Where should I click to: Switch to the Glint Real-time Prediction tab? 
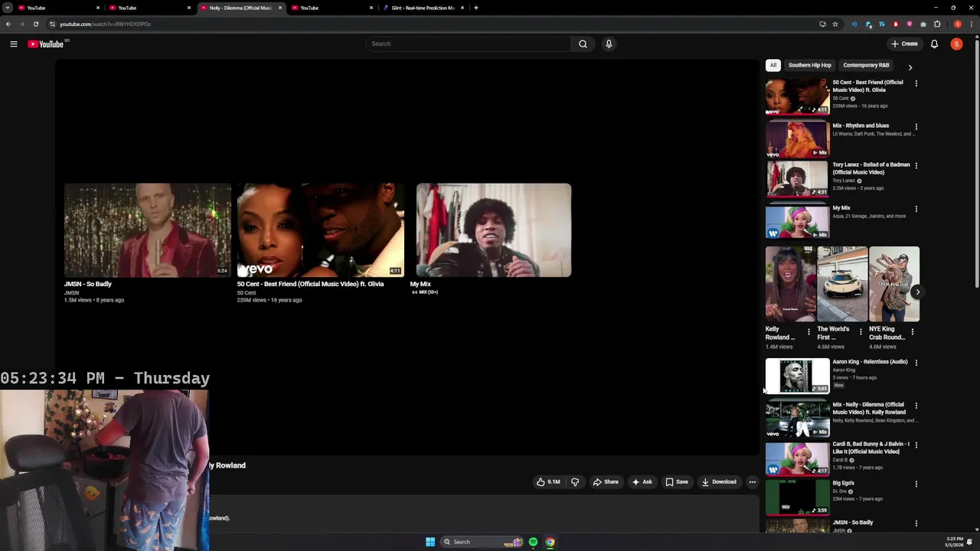click(x=423, y=8)
